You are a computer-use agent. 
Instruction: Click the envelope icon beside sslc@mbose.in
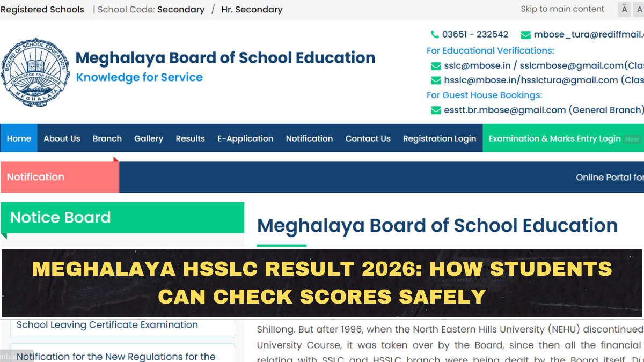tap(436, 66)
